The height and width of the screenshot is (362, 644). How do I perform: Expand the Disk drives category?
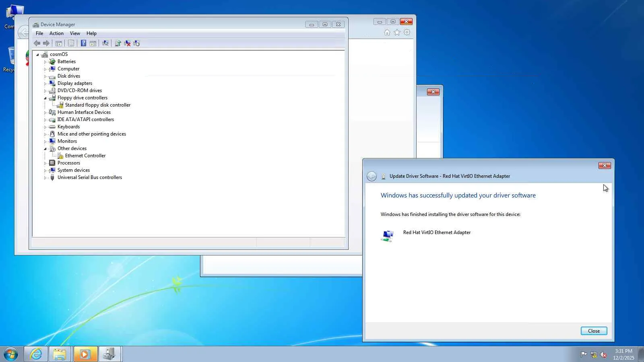point(45,76)
